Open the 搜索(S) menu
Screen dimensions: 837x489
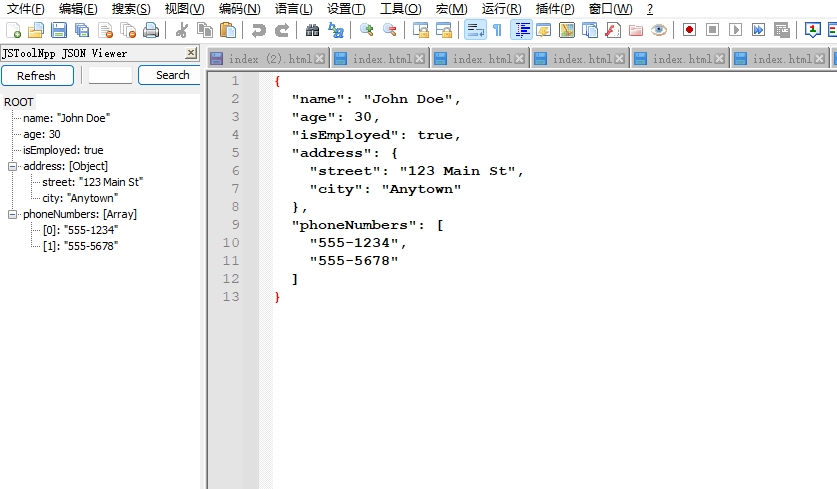(131, 9)
